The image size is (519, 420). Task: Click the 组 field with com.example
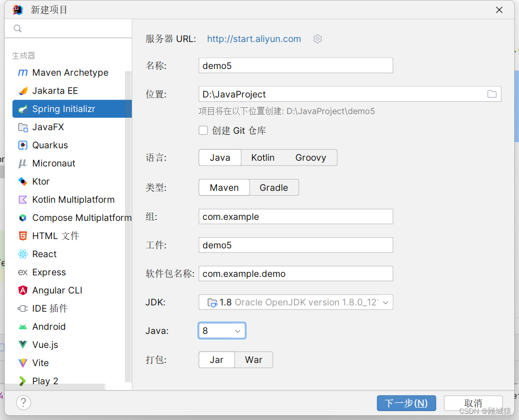(296, 217)
